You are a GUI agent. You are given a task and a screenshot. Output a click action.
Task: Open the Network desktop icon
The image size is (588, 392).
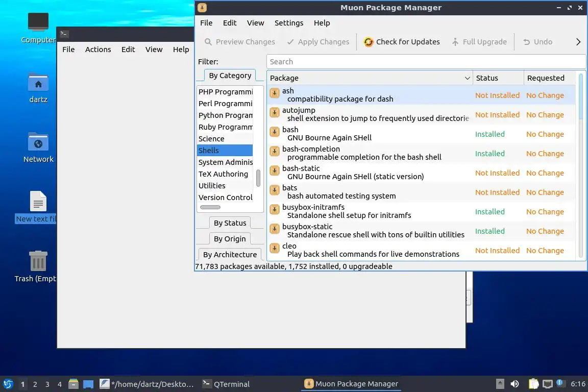point(38,148)
